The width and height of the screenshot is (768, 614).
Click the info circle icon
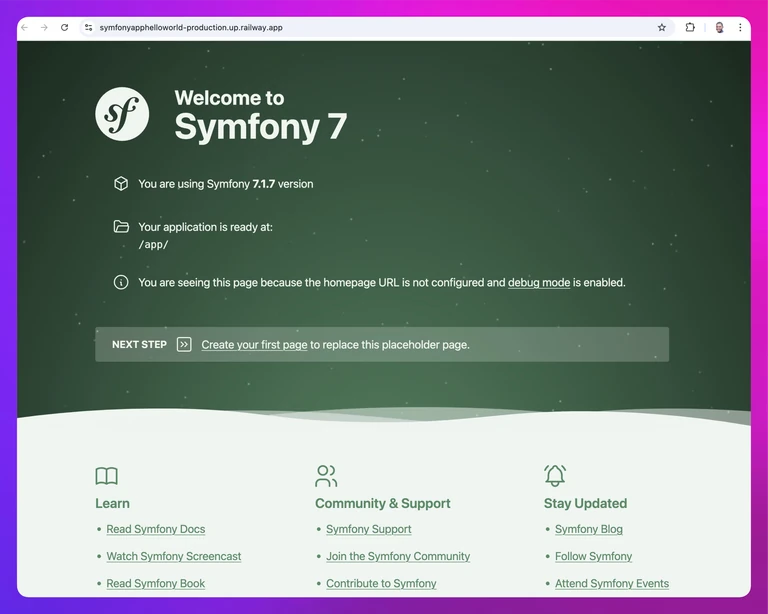121,282
